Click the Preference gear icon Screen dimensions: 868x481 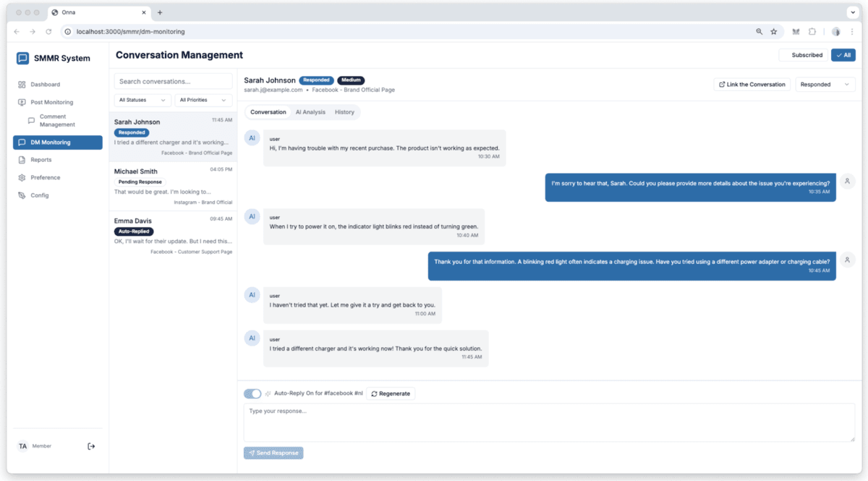point(22,178)
